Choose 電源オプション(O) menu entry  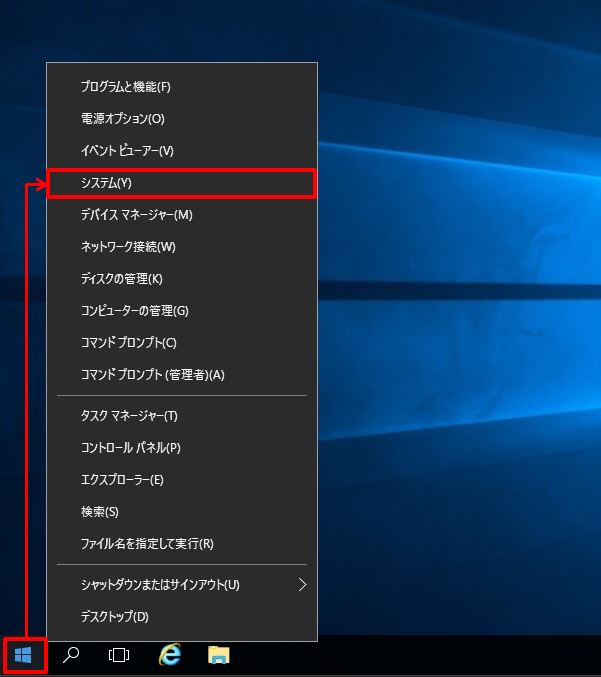(x=182, y=118)
